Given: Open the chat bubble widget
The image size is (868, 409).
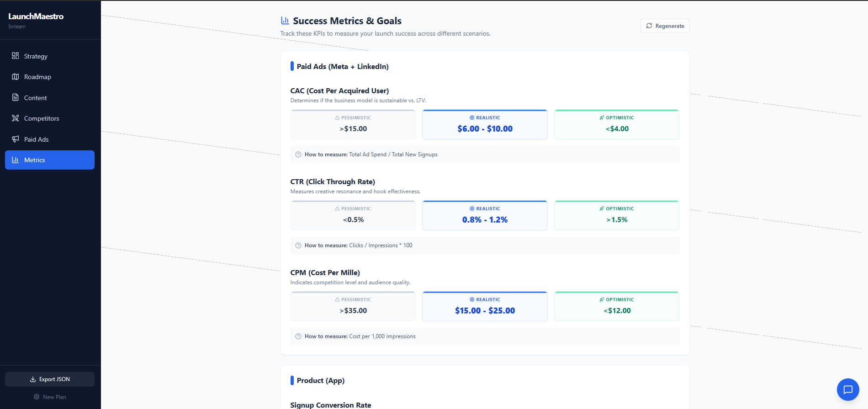Looking at the screenshot, I should (x=848, y=390).
